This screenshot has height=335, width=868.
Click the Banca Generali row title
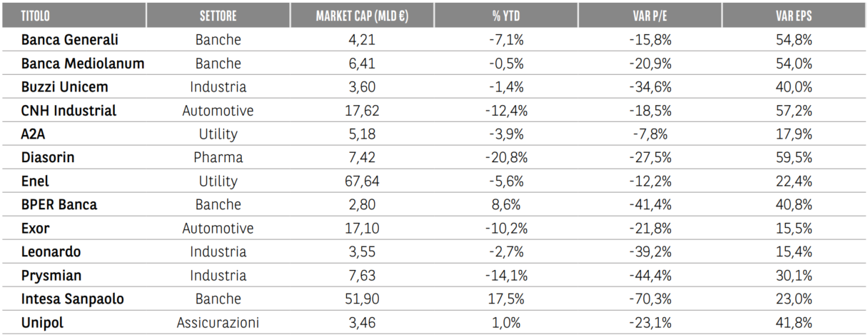click(69, 40)
